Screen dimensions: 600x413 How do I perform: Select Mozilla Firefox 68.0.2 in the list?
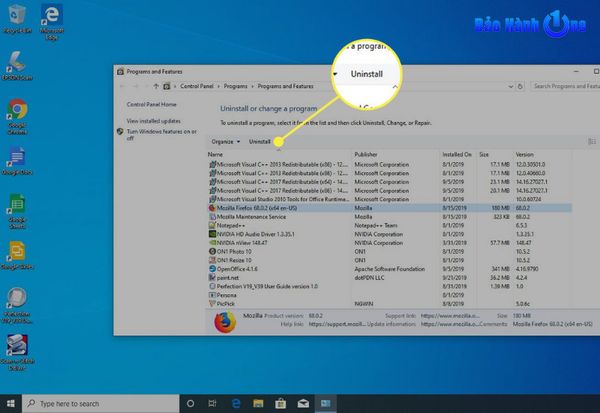[x=264, y=206]
